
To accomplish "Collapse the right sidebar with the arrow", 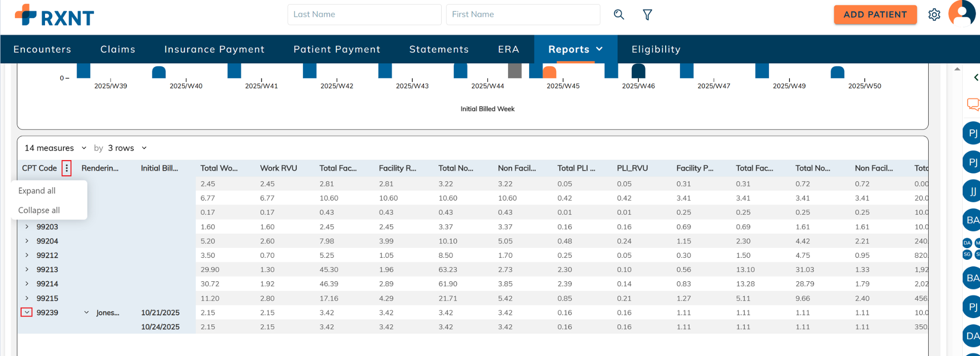I will (x=976, y=77).
